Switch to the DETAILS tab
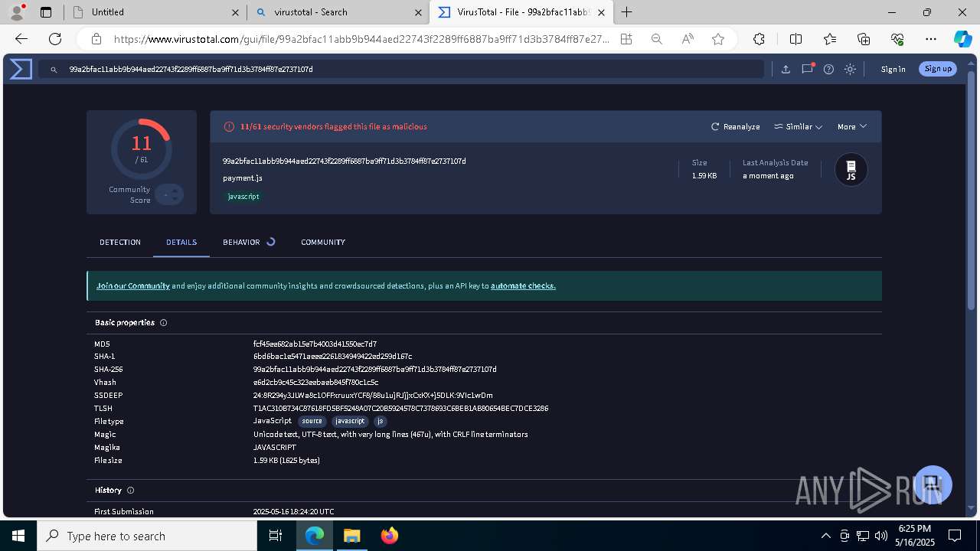The width and height of the screenshot is (980, 551). [x=181, y=242]
